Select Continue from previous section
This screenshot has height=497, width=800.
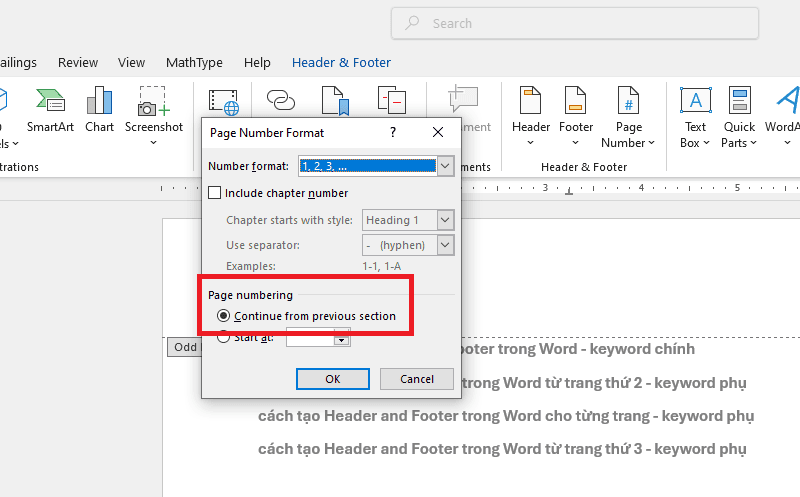pyautogui.click(x=223, y=316)
